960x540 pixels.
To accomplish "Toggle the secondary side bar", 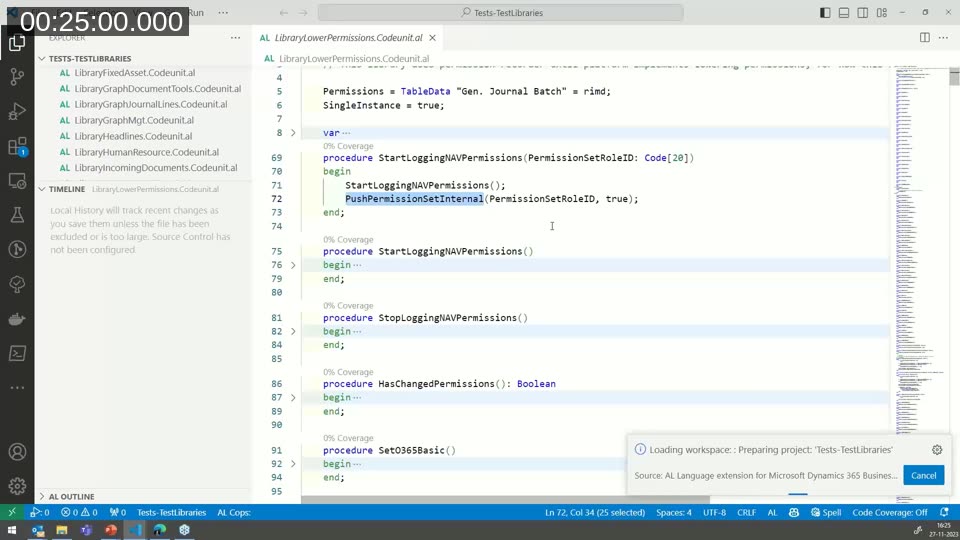I will click(x=863, y=12).
